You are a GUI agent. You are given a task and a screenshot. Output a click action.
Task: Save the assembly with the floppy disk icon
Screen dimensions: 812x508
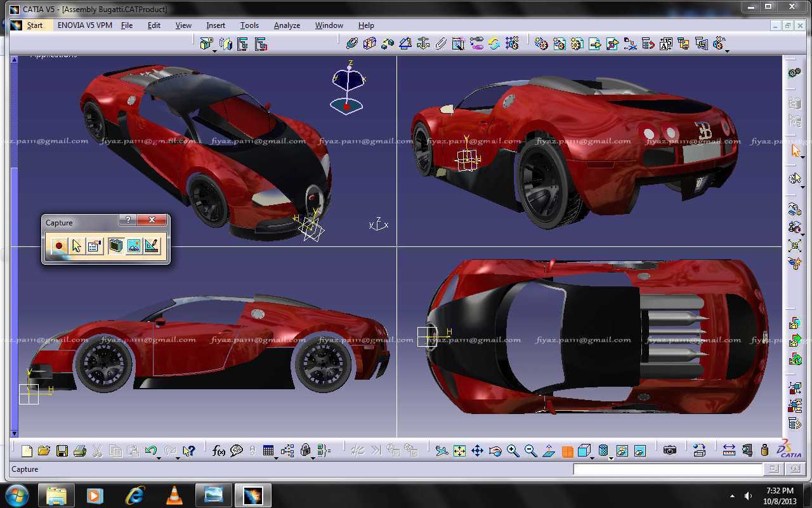(x=62, y=451)
